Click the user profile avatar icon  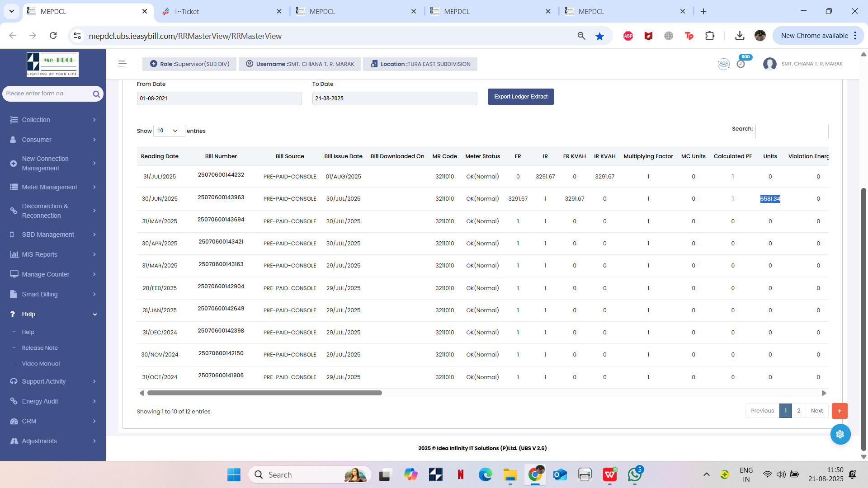tap(769, 64)
